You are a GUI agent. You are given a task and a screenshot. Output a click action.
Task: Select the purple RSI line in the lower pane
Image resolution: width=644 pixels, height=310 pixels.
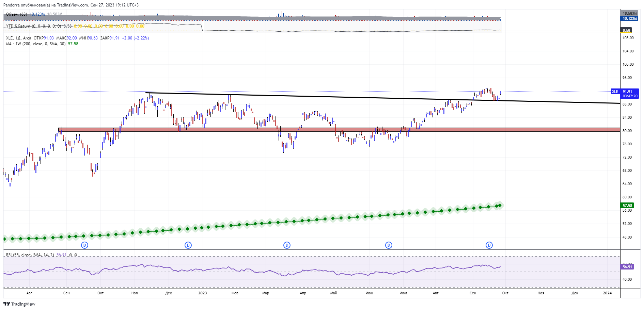[252, 270]
